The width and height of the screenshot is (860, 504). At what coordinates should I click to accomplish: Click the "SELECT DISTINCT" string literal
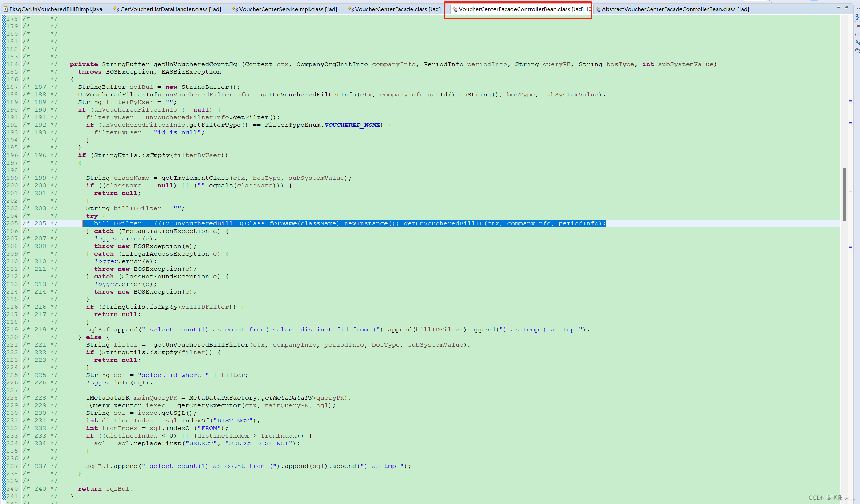[x=259, y=443]
